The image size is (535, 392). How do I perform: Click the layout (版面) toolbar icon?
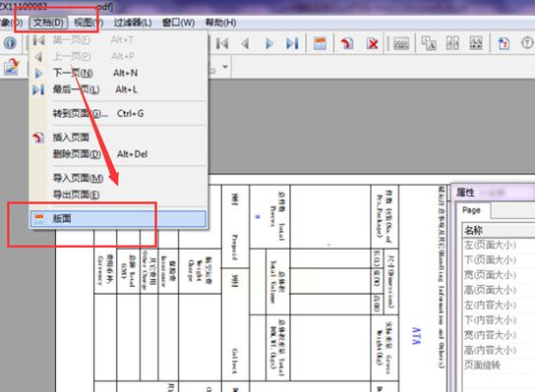[x=320, y=43]
